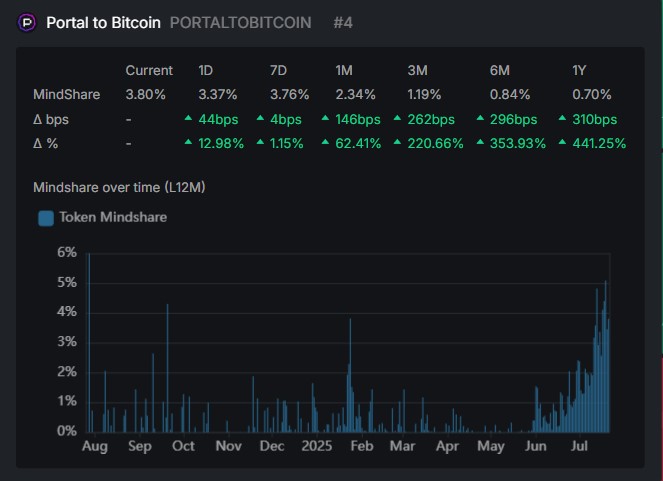This screenshot has width=663, height=481.
Task: Click the tallest bar at chart start in August
Action: [89, 342]
